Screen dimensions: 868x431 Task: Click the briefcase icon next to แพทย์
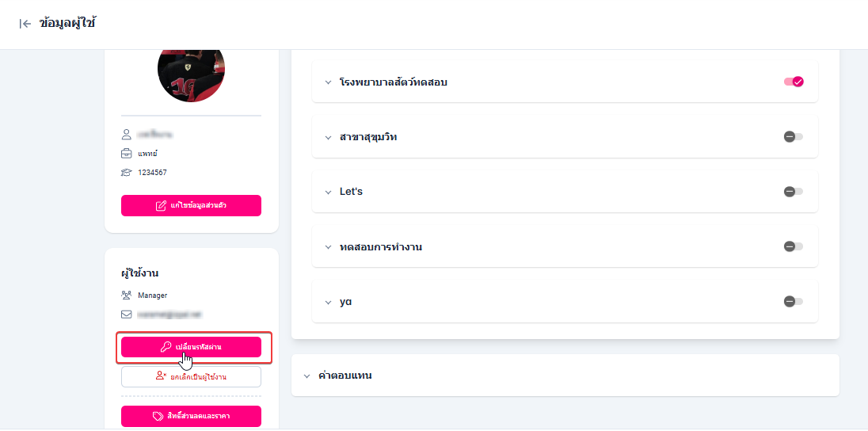pos(126,154)
